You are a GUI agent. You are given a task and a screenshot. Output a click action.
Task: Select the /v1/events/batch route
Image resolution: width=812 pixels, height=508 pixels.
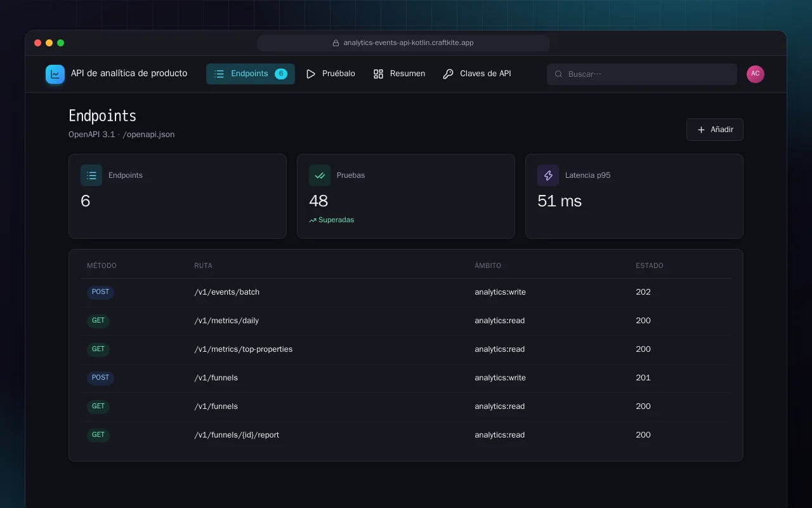click(x=227, y=292)
